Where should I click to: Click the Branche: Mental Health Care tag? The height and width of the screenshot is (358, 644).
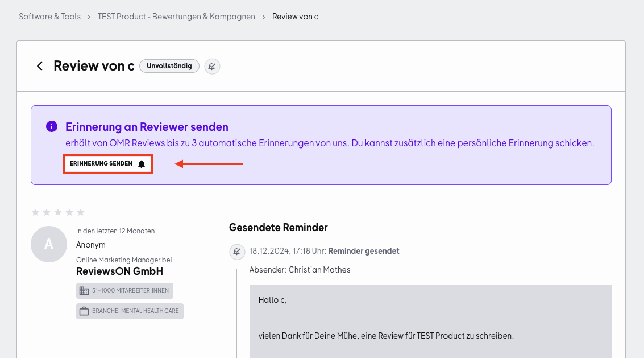pyautogui.click(x=130, y=311)
